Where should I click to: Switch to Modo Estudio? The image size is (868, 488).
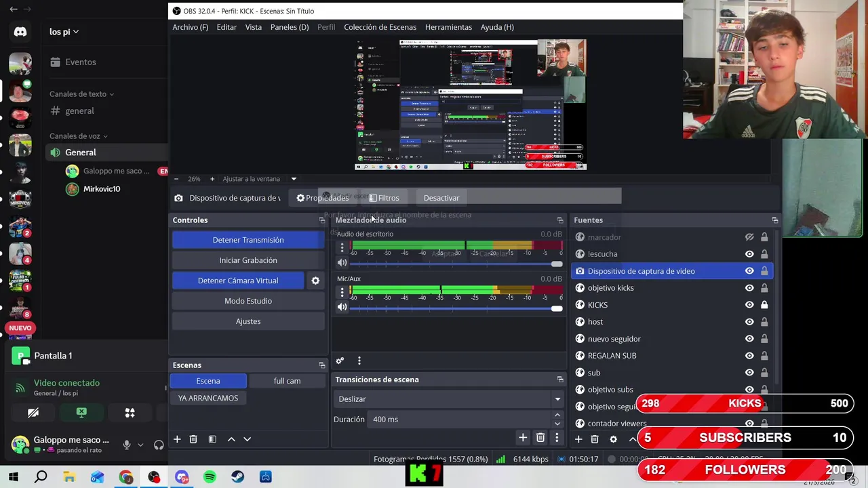pos(248,301)
